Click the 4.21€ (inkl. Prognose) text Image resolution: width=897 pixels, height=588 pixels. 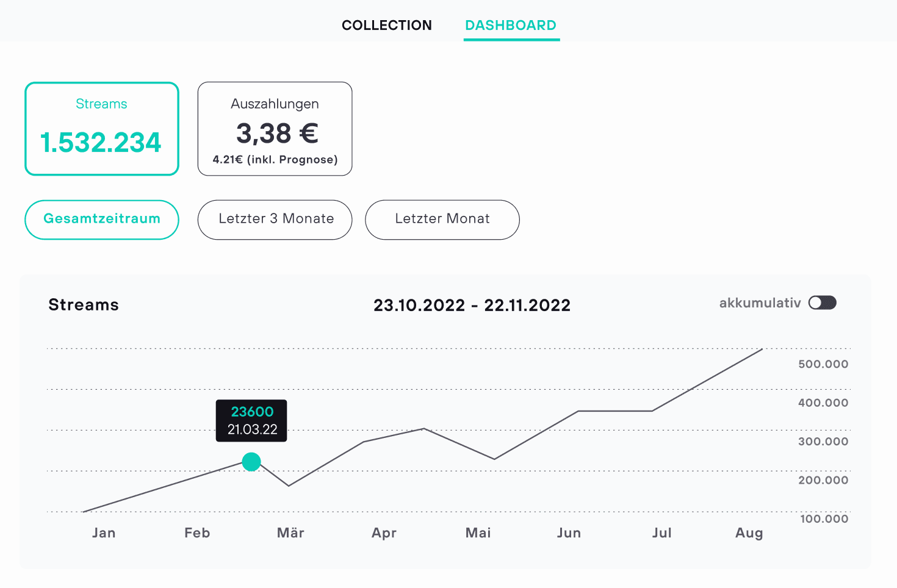coord(275,160)
